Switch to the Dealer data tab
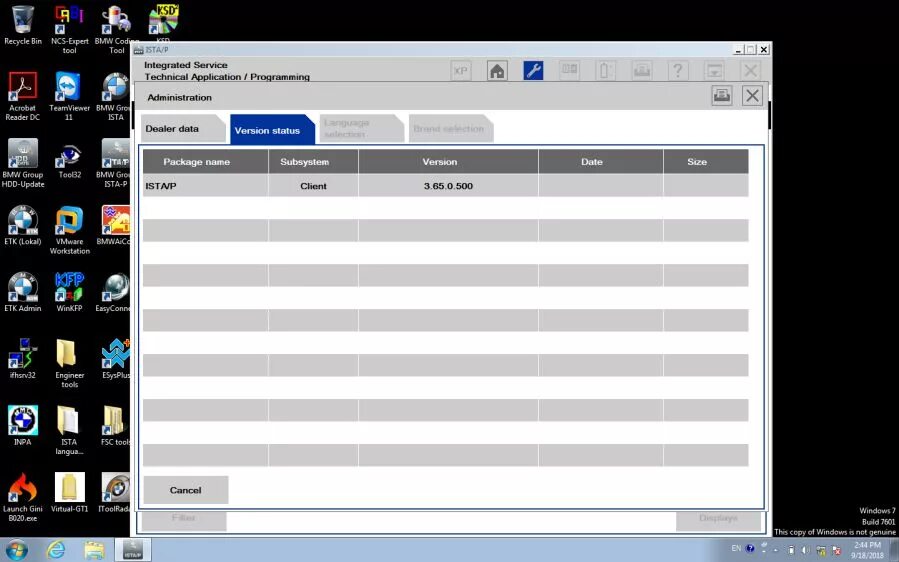The height and width of the screenshot is (562, 899). (x=182, y=128)
